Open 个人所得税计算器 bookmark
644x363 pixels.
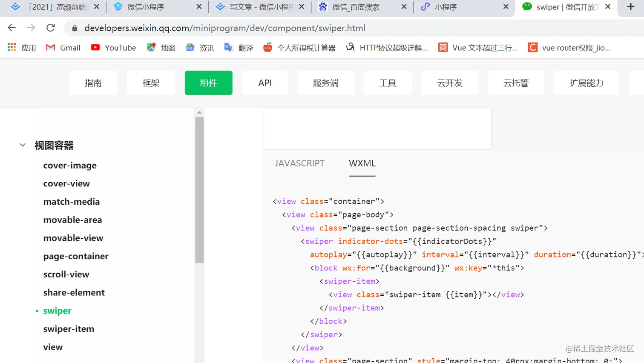click(299, 48)
